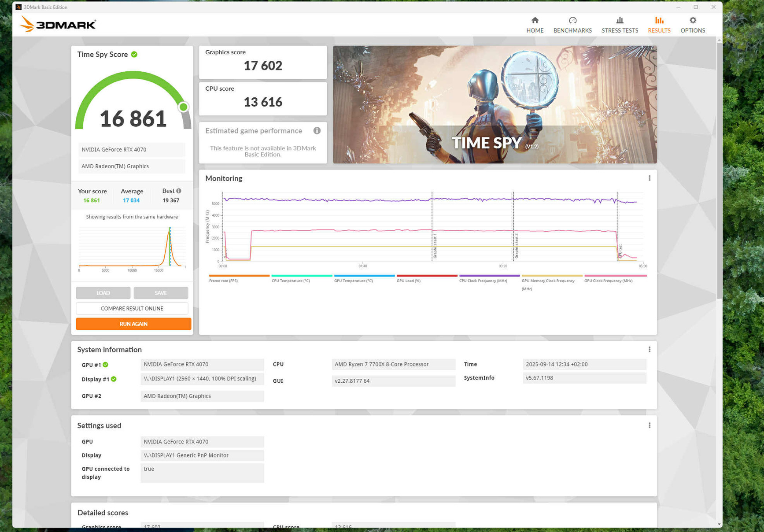Click the 3DMark logo
This screenshot has height=532, width=764.
tap(58, 24)
